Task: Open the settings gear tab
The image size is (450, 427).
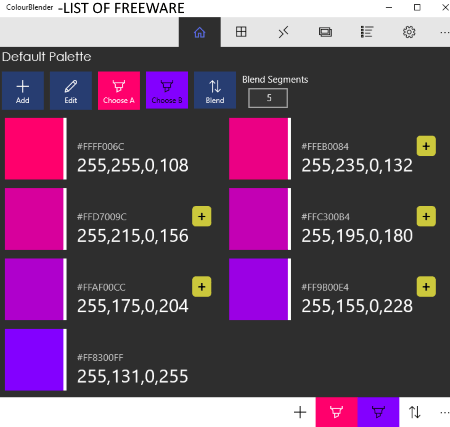Action: pyautogui.click(x=409, y=32)
